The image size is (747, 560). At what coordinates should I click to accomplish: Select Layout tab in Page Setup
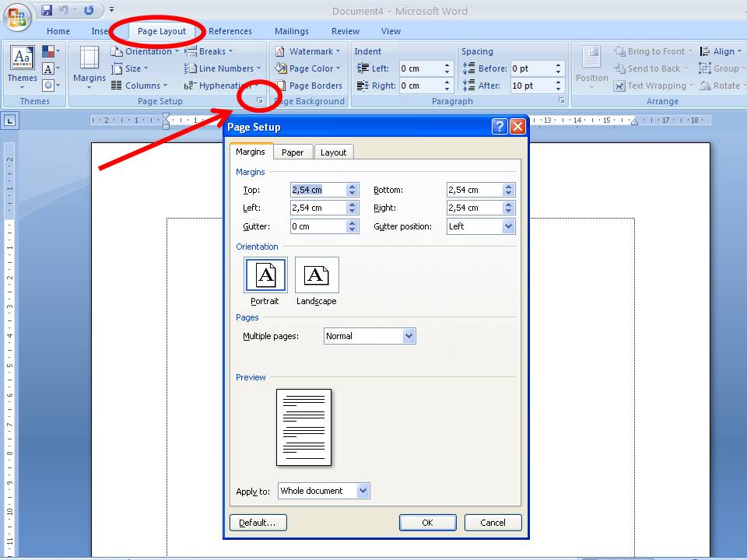click(334, 152)
